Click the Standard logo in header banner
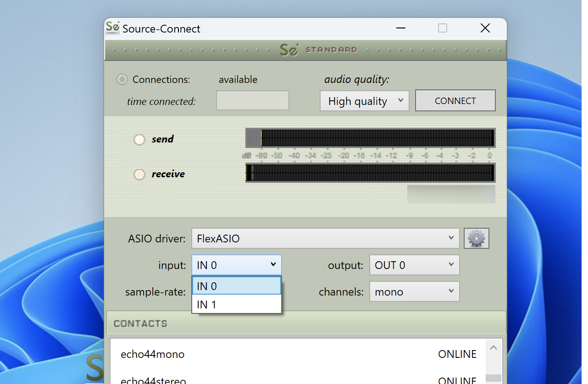Screen dimensions: 588x384 318,49
